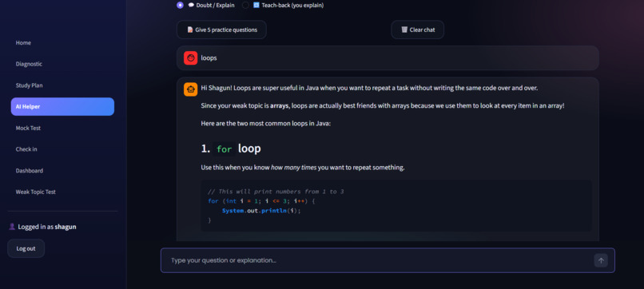644x289 pixels.
Task: Click the orange robot assistant avatar icon
Action: point(191,89)
